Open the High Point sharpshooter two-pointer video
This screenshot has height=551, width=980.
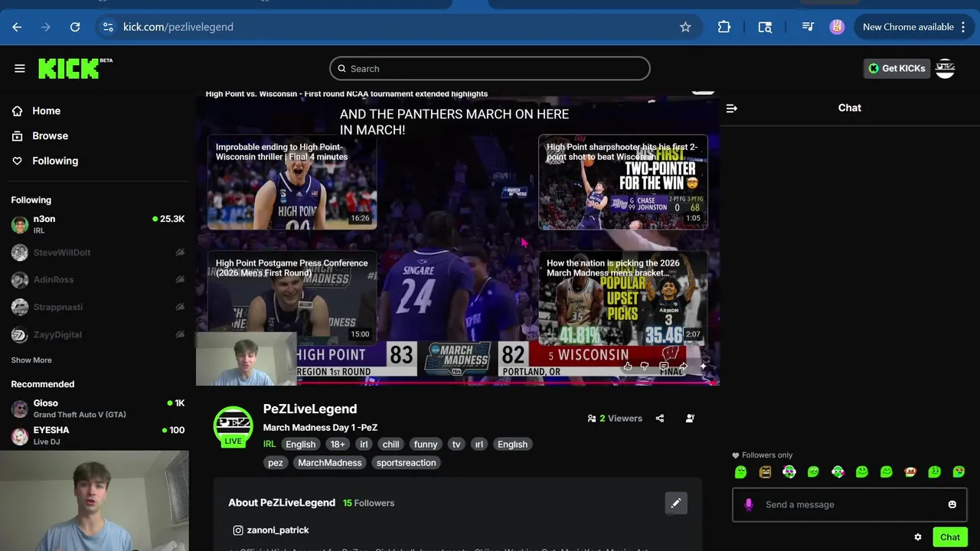(x=622, y=183)
